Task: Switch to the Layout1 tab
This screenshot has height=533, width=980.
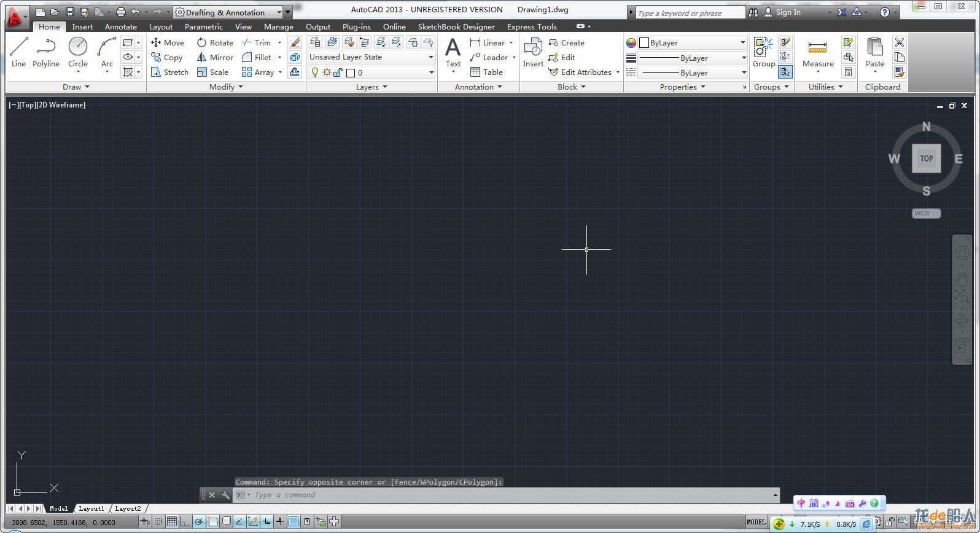Action: point(91,508)
